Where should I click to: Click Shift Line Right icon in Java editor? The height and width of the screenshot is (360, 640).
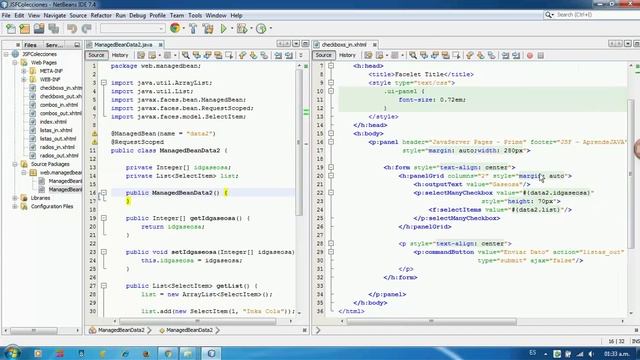click(289, 55)
